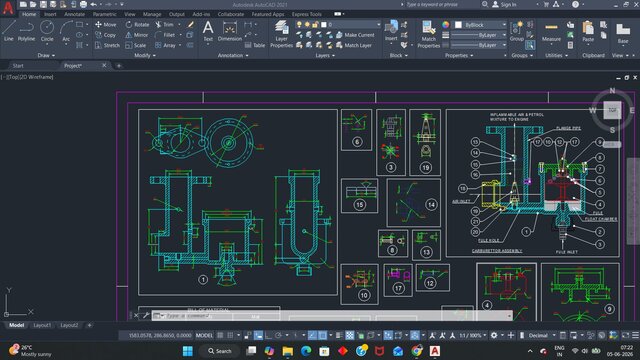This screenshot has width=640, height=360.
Task: Add a new layout with plus button
Action: (89, 325)
